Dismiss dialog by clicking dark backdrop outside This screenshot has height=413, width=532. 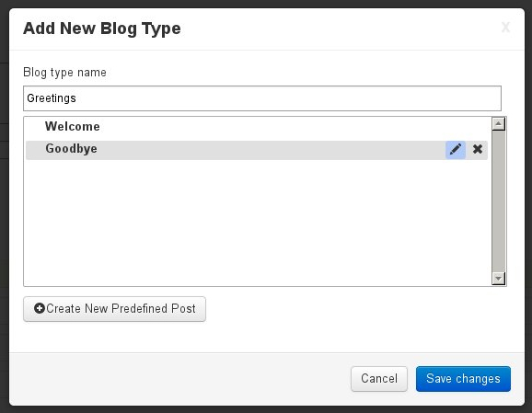pyautogui.click(x=4, y=203)
